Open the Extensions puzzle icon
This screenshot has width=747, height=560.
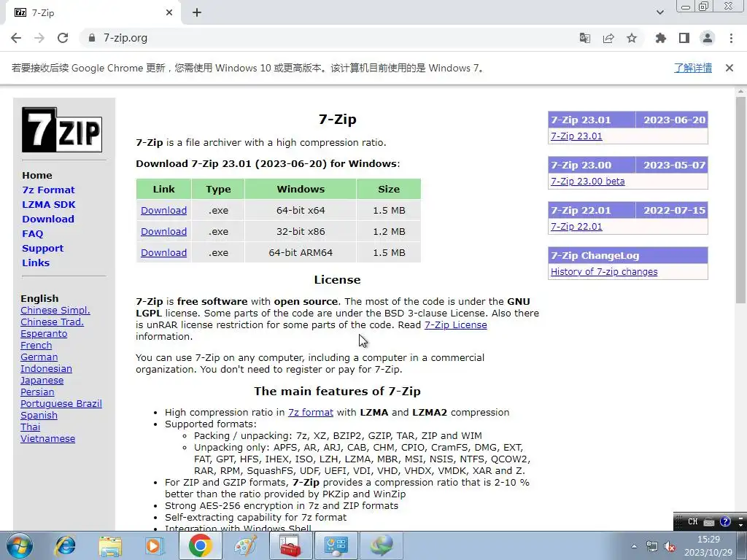[x=661, y=38]
